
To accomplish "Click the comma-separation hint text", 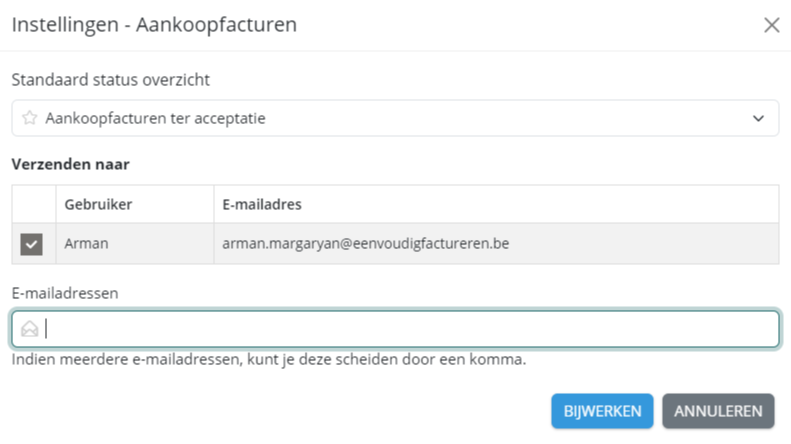I will click(x=269, y=359).
